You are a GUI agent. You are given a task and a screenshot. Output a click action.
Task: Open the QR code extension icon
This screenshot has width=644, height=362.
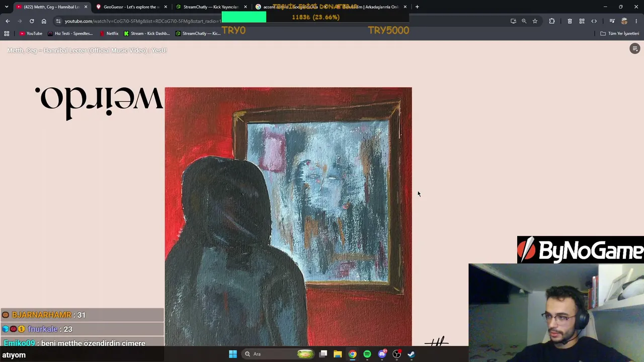[582, 21]
